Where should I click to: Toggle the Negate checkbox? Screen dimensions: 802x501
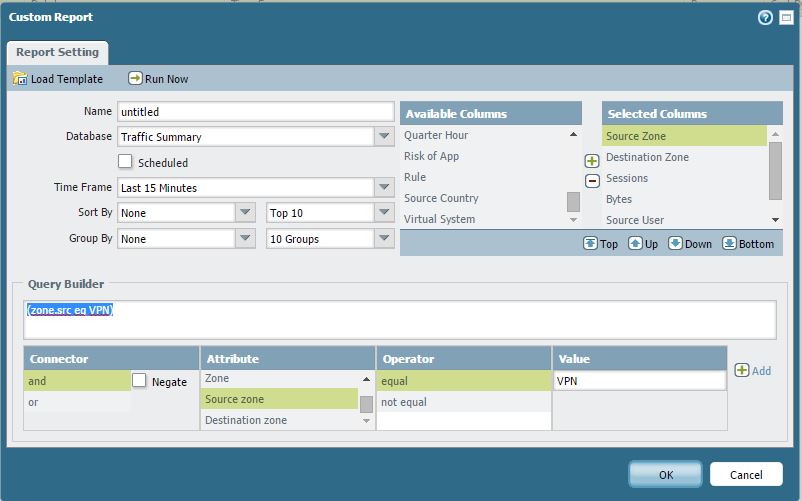click(x=139, y=380)
